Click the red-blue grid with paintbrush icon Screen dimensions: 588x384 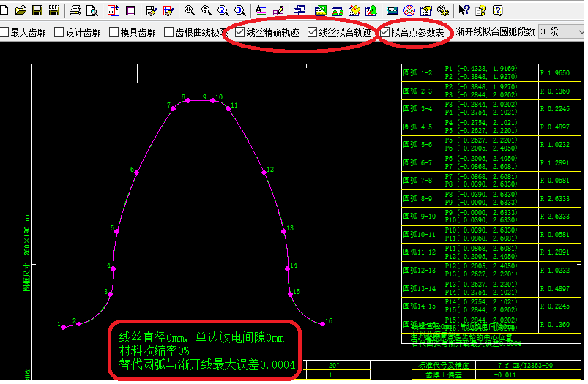pos(168,10)
